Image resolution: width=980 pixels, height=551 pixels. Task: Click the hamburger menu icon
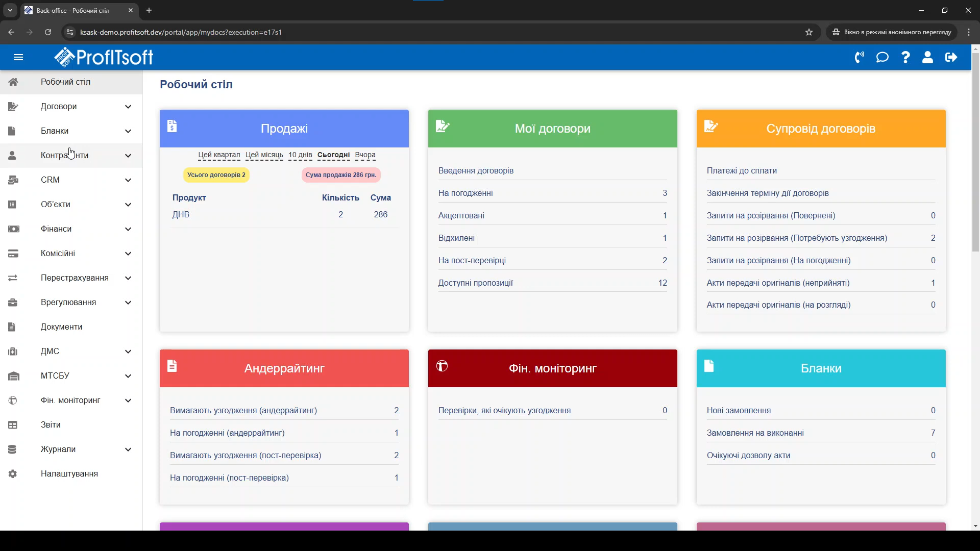(x=18, y=57)
